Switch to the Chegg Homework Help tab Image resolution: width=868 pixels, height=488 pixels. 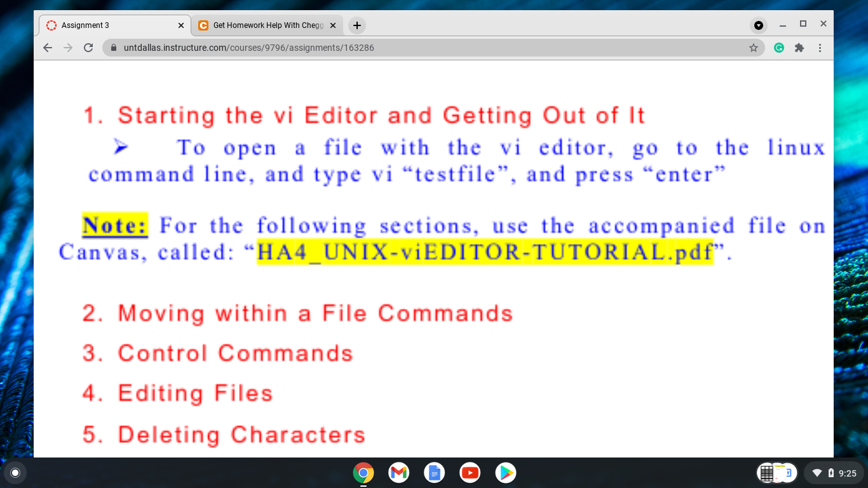(267, 25)
